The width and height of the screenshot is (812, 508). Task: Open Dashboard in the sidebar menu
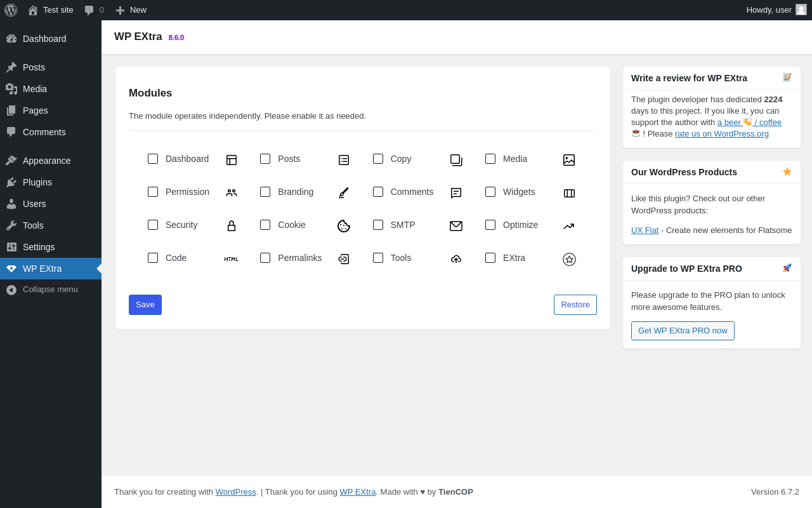tap(51, 39)
